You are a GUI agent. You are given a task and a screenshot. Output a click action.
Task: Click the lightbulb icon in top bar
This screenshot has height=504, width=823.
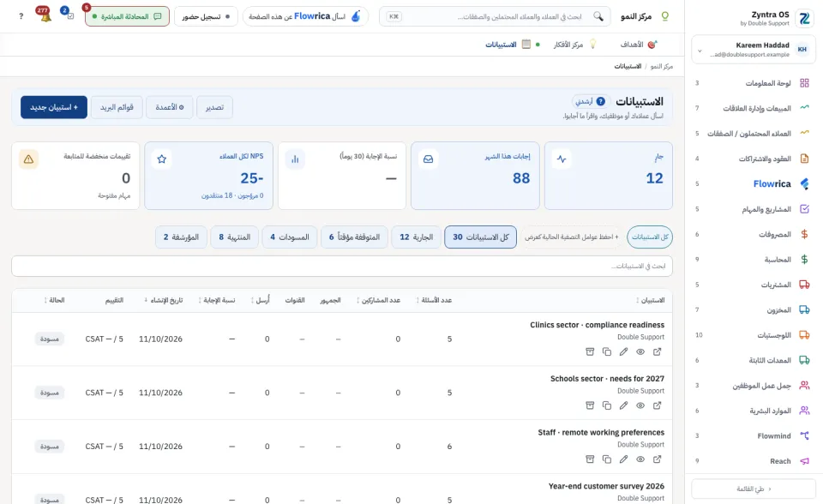pos(664,16)
